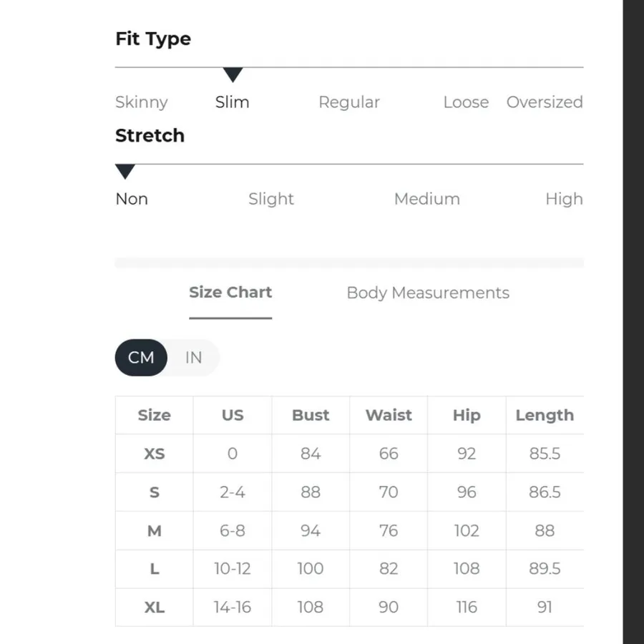This screenshot has width=644, height=644.
Task: Click the High stretch label
Action: (x=564, y=199)
